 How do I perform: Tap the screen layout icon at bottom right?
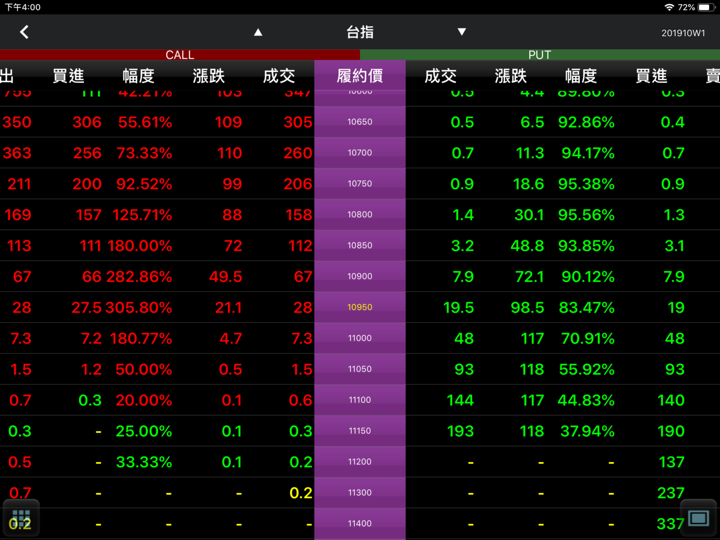pos(698,518)
